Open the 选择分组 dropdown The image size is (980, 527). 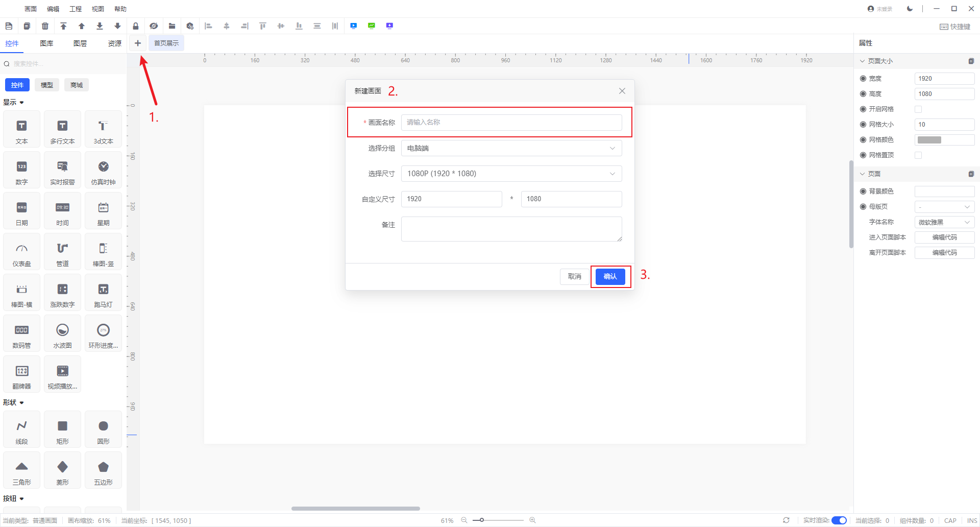511,148
